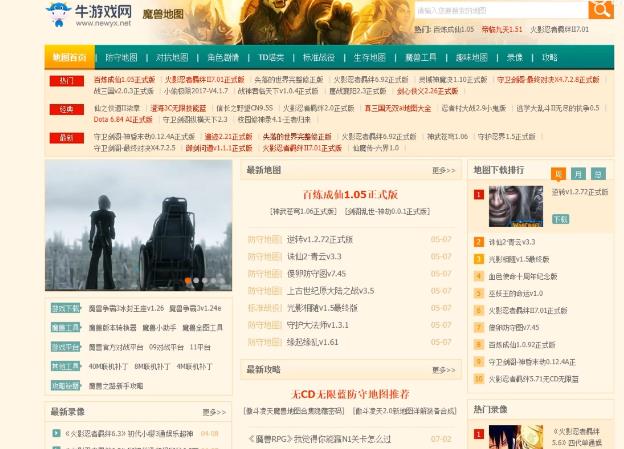Viewport: 624px width, 449px height.
Task: Switch download ranking to 总 tab
Action: click(598, 174)
